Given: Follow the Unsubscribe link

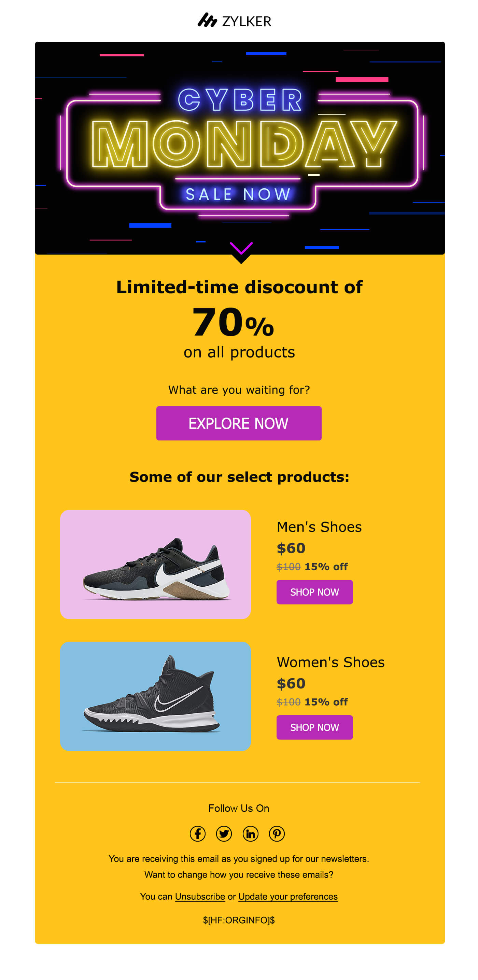Looking at the screenshot, I should tap(200, 896).
